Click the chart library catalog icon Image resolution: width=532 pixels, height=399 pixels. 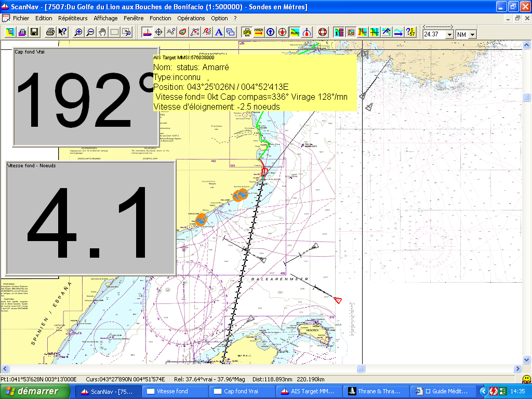[22, 32]
